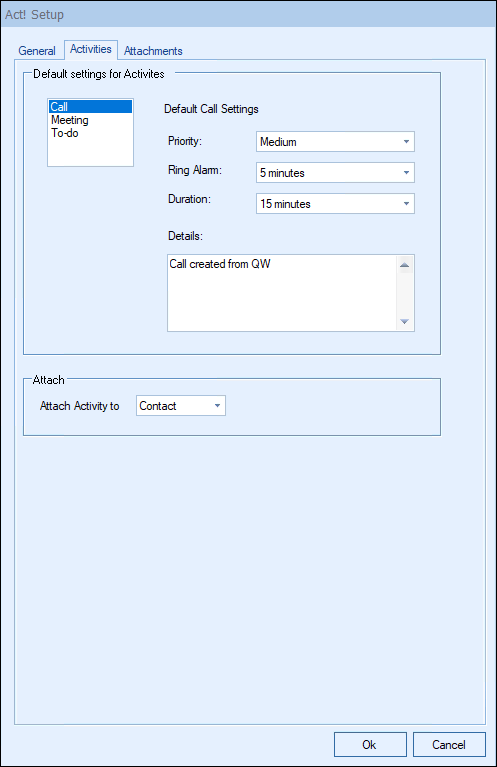
Task: Expand the Priority dropdown arrow
Action: coord(406,142)
